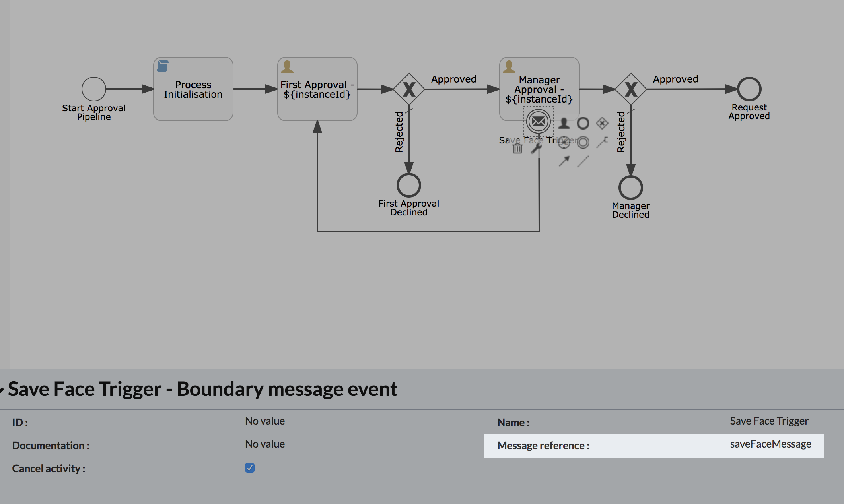Click the Name label in properties
This screenshot has height=504, width=844.
(513, 423)
